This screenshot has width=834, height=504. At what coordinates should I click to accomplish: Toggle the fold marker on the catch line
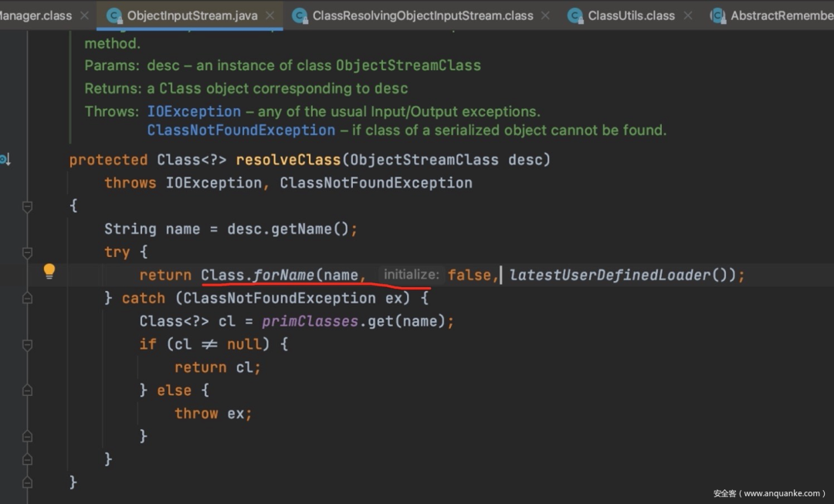(x=28, y=298)
